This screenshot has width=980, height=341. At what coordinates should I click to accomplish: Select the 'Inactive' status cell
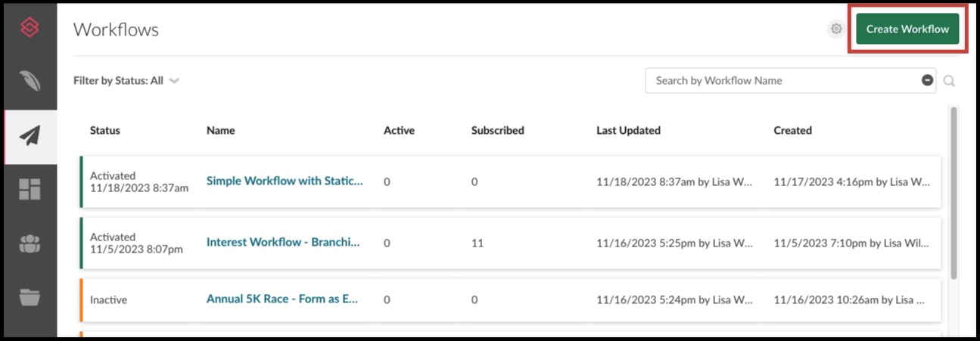[x=108, y=299]
